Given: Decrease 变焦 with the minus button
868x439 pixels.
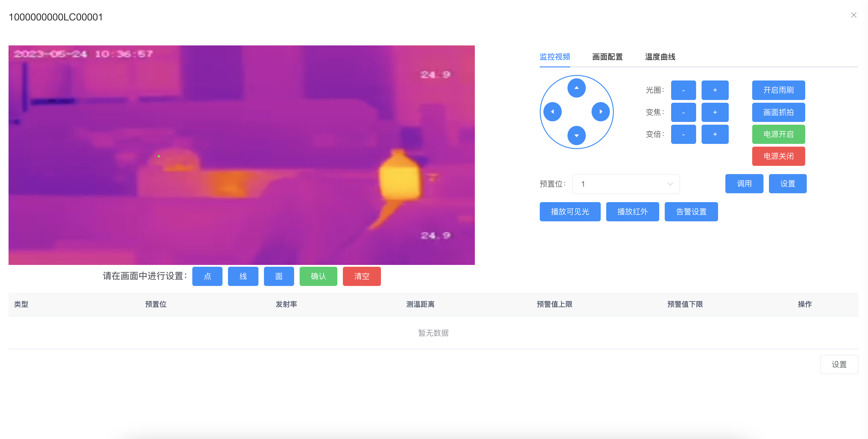Looking at the screenshot, I should pos(683,112).
